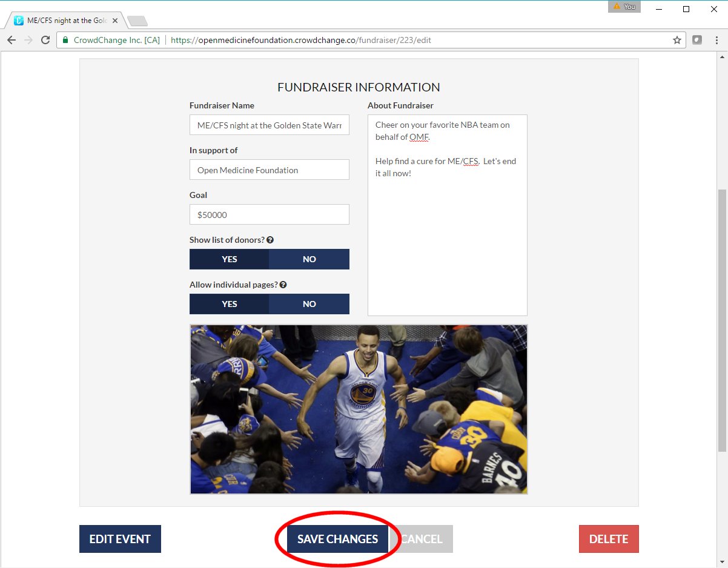Delete the fundraiser with the DELETE button
This screenshot has height=568, width=728.
point(609,539)
